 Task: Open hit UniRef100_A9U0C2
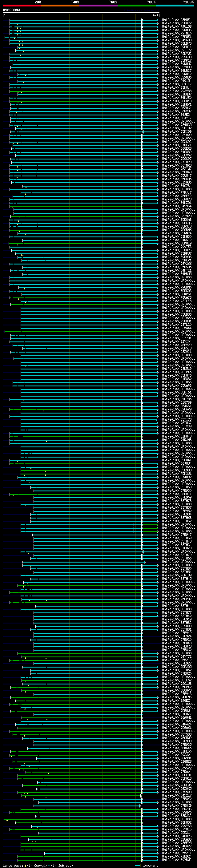coord(176,23)
